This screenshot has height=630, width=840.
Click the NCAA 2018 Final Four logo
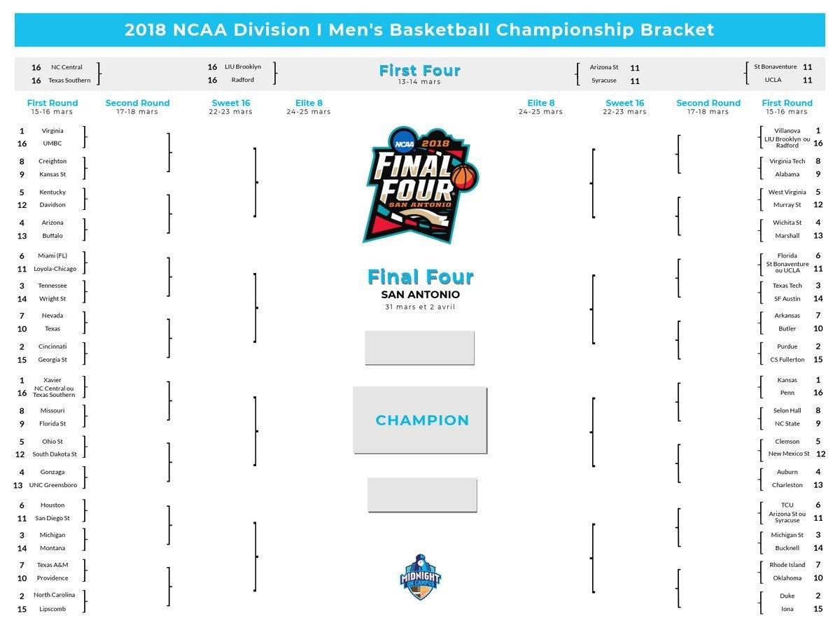pyautogui.click(x=420, y=183)
